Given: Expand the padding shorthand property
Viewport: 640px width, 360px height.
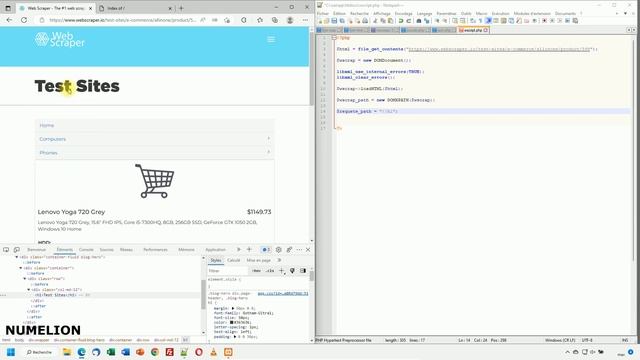Looking at the screenshot, I should [x=235, y=337].
